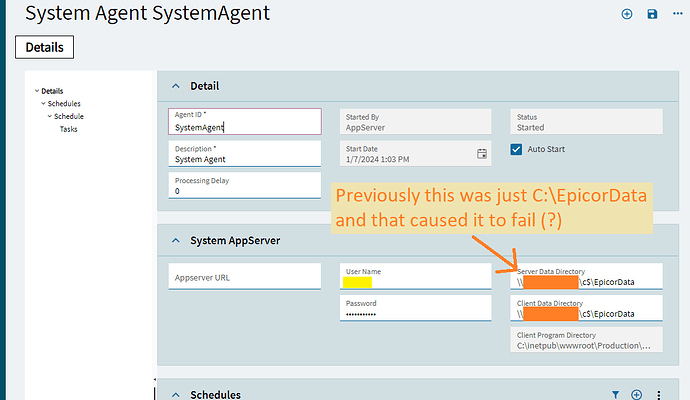Add a new schedule with plus icon
Image resolution: width=690 pixels, height=400 pixels.
pyautogui.click(x=636, y=394)
